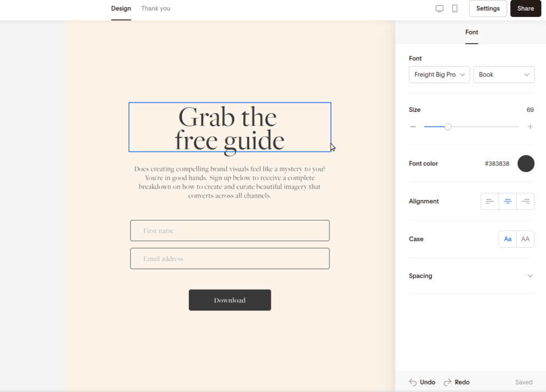This screenshot has width=546, height=392.
Task: Click the Email address field
Action: [x=230, y=258]
